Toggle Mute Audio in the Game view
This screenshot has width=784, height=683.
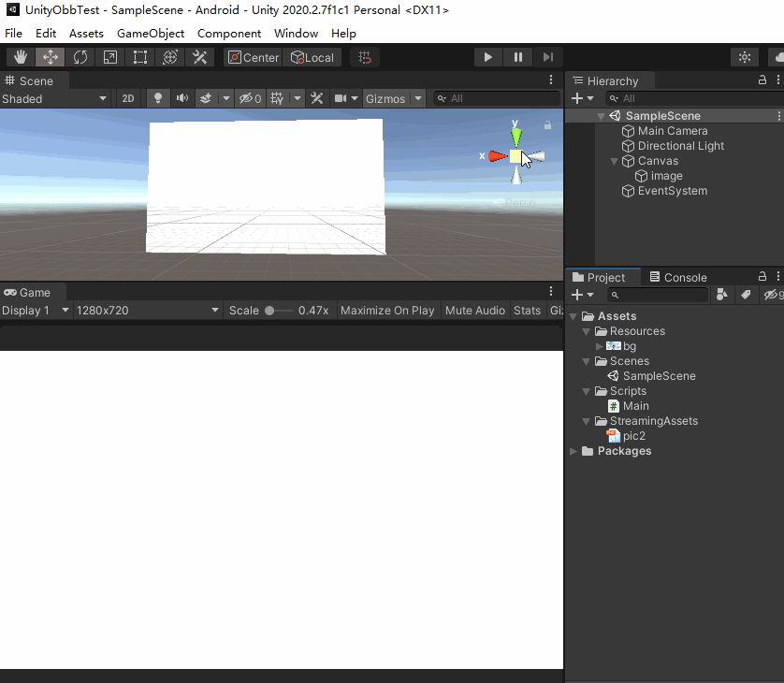pos(475,310)
